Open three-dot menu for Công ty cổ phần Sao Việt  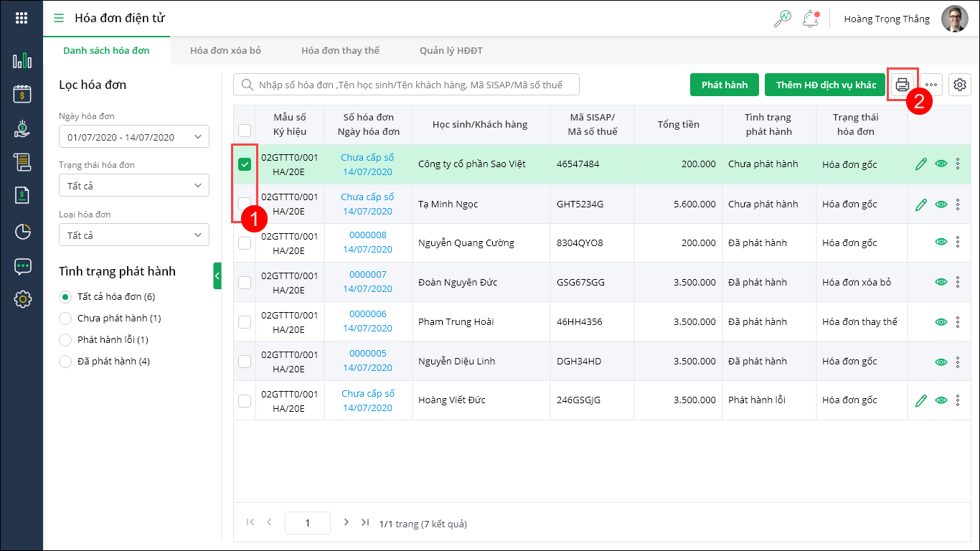pos(958,164)
